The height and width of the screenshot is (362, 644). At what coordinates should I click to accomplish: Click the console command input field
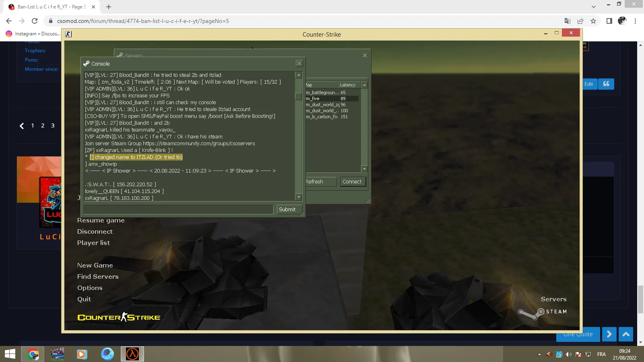coord(178,210)
